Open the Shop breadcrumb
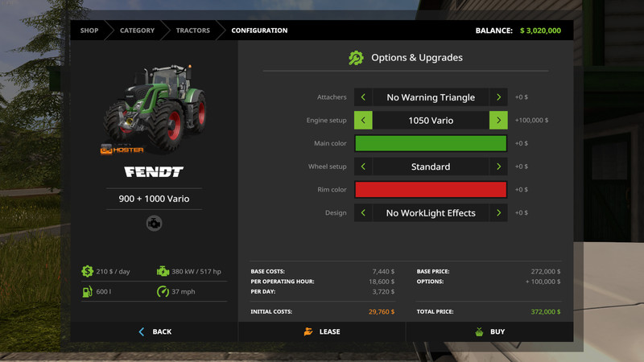 [x=89, y=31]
